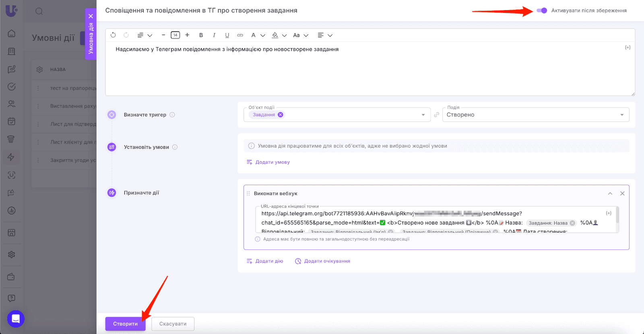644x334 pixels.
Task: Remove the 'Завдання' tag from event object
Action: (x=281, y=115)
